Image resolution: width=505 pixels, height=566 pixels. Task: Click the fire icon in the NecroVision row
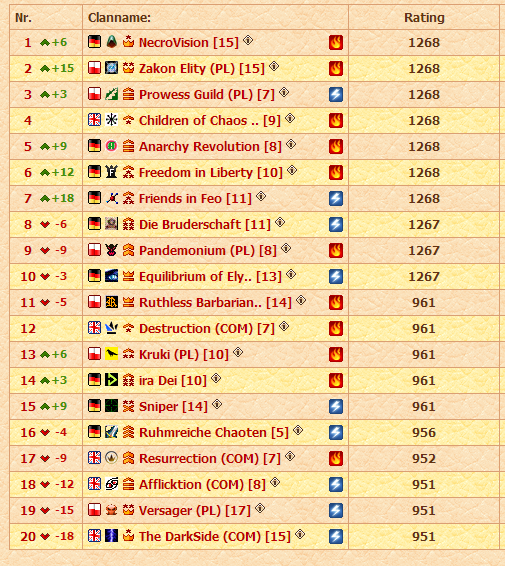(x=336, y=43)
